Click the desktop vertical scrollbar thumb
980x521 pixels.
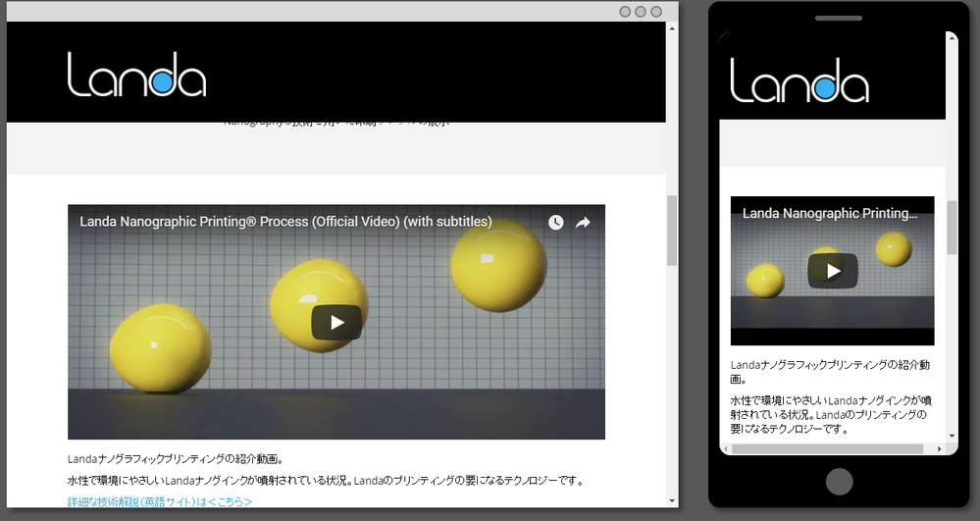coord(672,231)
